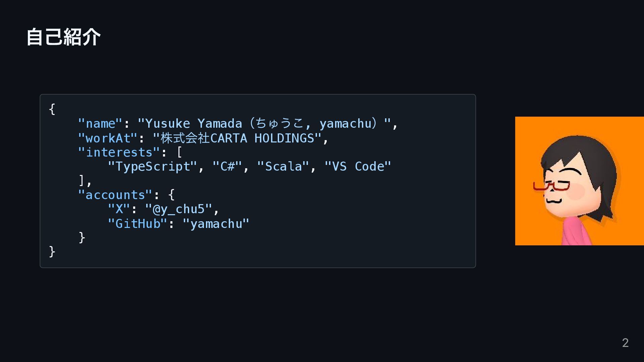This screenshot has height=362, width=644.
Task: Click the final closing curly brace of the JSON
Action: point(52,251)
